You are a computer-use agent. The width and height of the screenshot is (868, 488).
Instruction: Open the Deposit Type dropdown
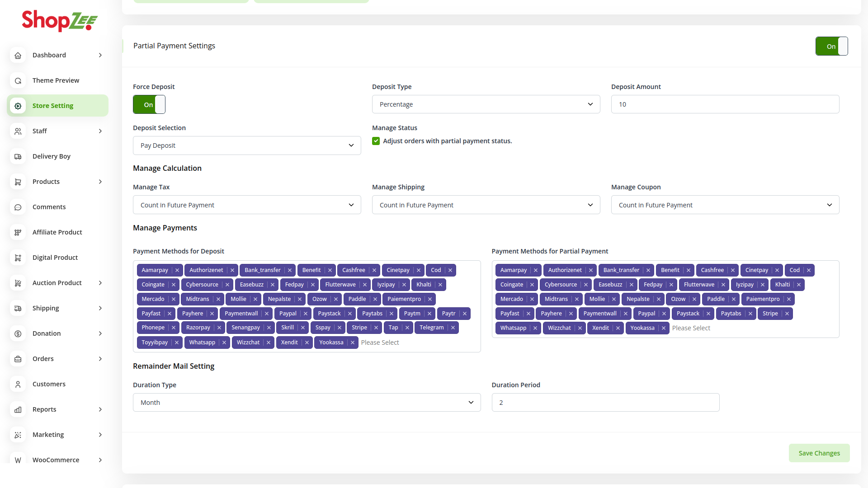coord(486,104)
